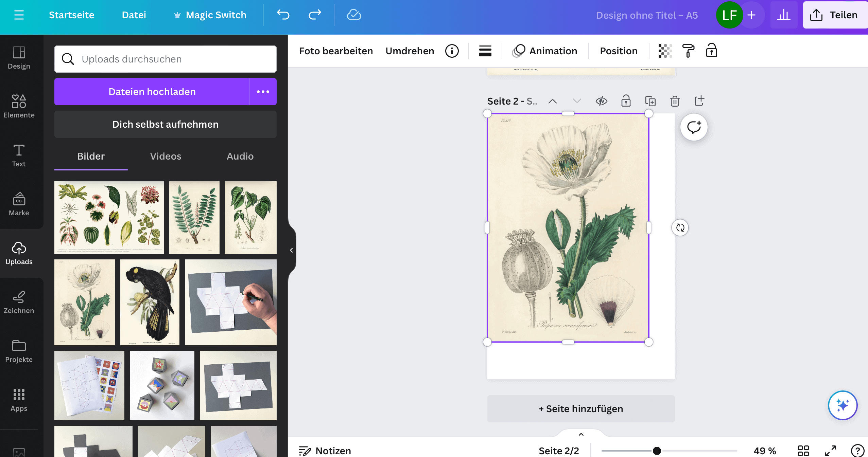
Task: Toggle page 2 lock icon
Action: (x=626, y=101)
